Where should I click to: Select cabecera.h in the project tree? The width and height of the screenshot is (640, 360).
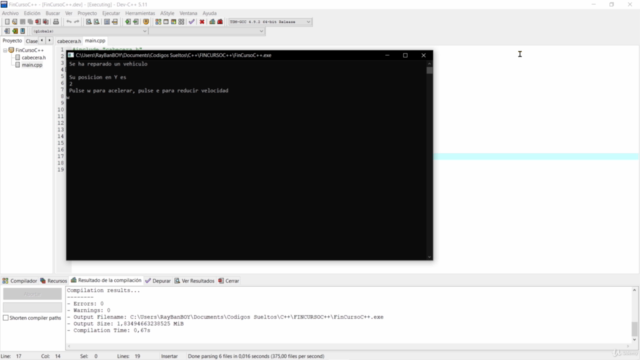pos(33,58)
